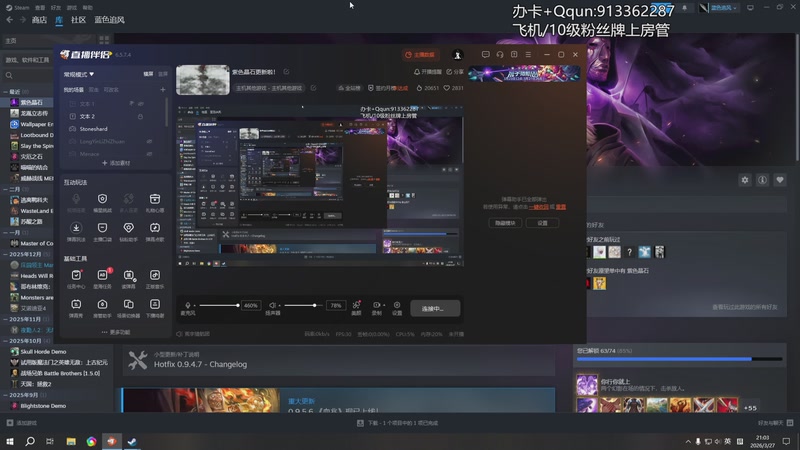800x450 pixels.
Task: Open File Explorer on the taskbar
Action: [71, 441]
